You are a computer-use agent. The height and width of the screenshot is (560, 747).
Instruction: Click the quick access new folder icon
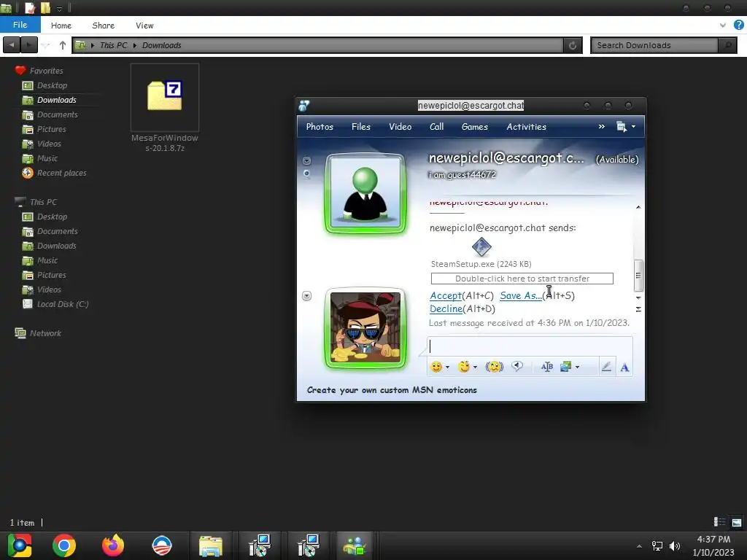pyautogui.click(x=45, y=8)
